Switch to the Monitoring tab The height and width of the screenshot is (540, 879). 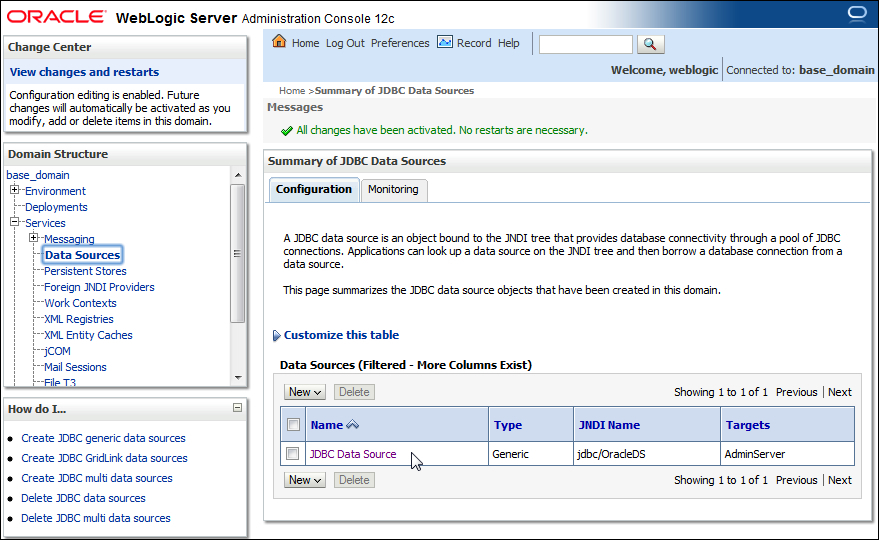coord(394,190)
